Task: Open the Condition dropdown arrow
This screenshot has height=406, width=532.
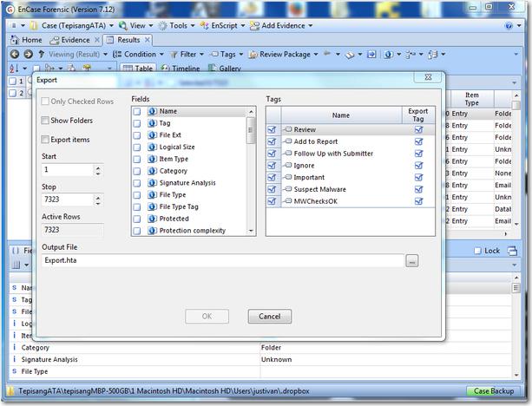Action: pos(161,55)
